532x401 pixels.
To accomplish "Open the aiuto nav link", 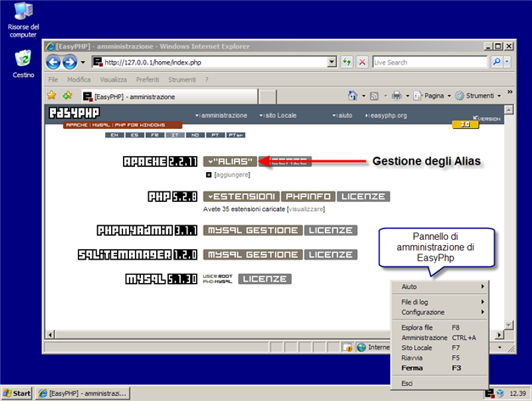I will (x=342, y=115).
